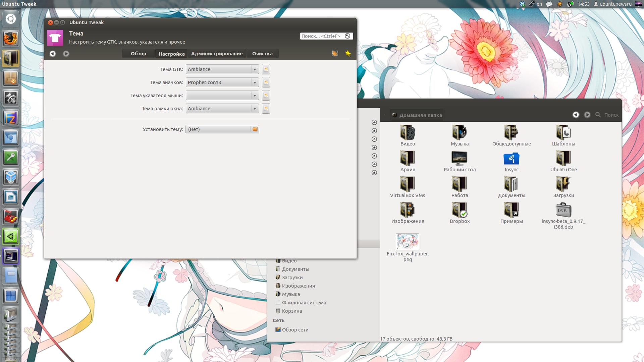Image resolution: width=644 pixels, height=362 pixels.
Task: Select the Документы folder in the file grid
Action: 512,187
